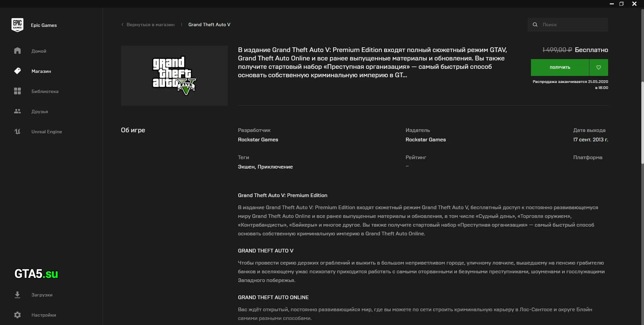Click the Платформа label
Viewport: 644px width, 325px height.
[x=588, y=157]
